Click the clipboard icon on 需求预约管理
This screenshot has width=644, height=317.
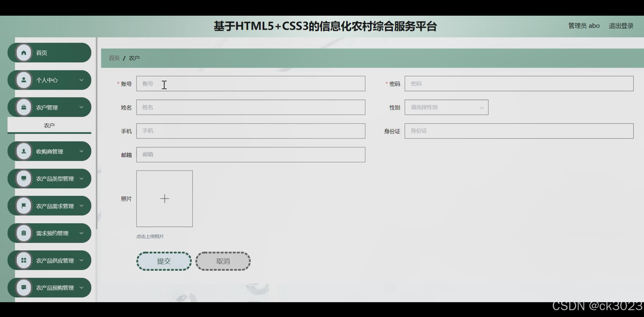pos(24,233)
